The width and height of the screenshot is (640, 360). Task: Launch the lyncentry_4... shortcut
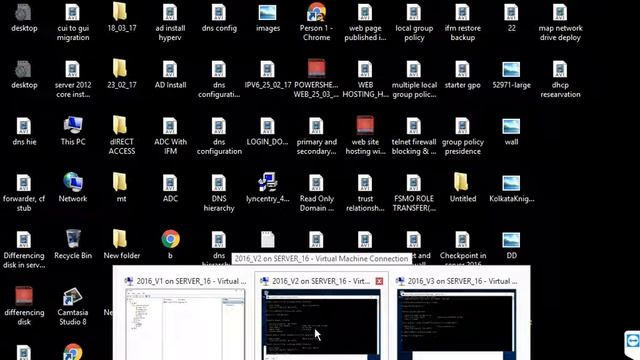point(268,182)
